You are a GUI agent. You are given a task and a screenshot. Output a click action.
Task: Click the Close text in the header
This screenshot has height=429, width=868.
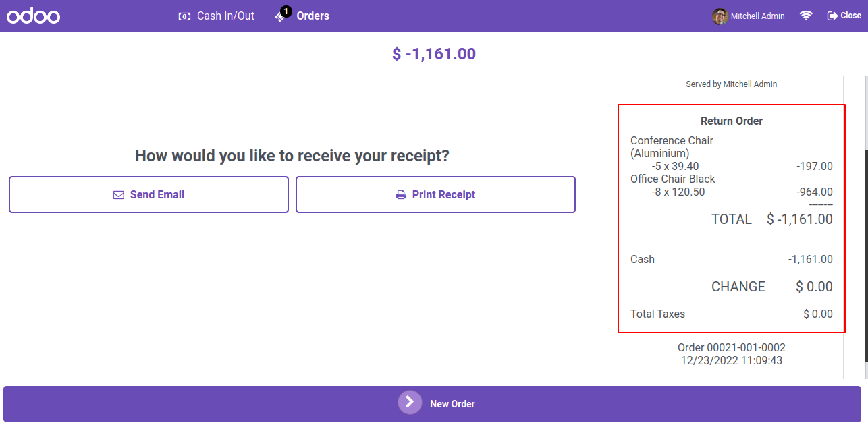[x=850, y=16]
